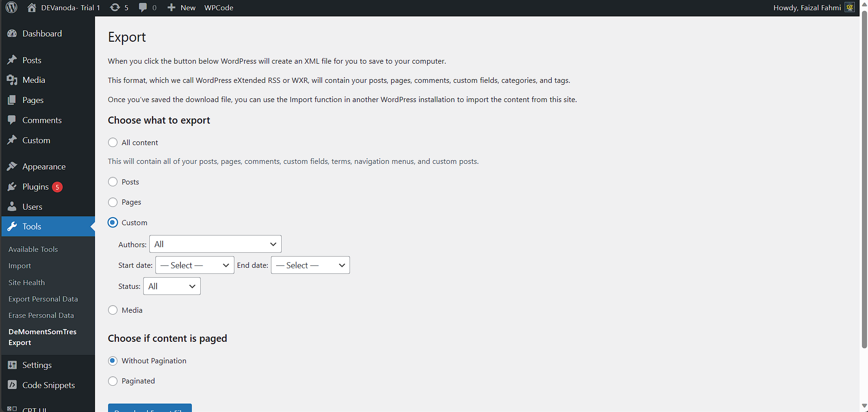Open Erase Personal Data submenu link

41,316
